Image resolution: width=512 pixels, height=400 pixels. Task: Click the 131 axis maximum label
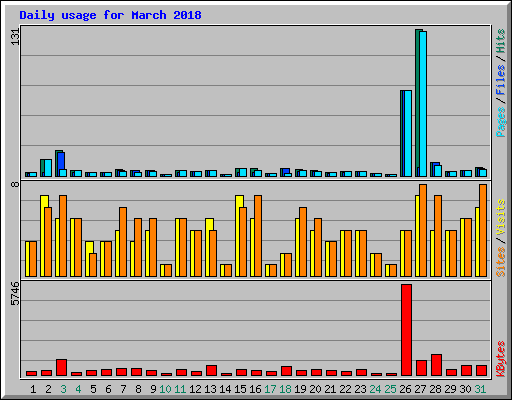[15, 37]
